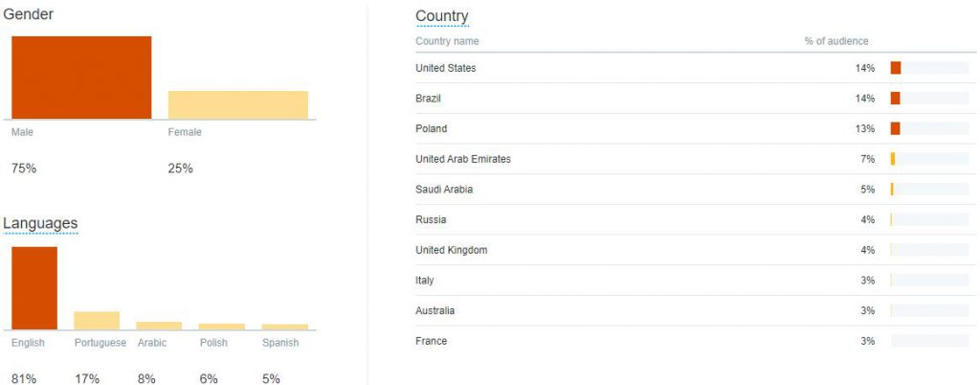Click the Brazil country row
980x385 pixels.
[x=692, y=98]
